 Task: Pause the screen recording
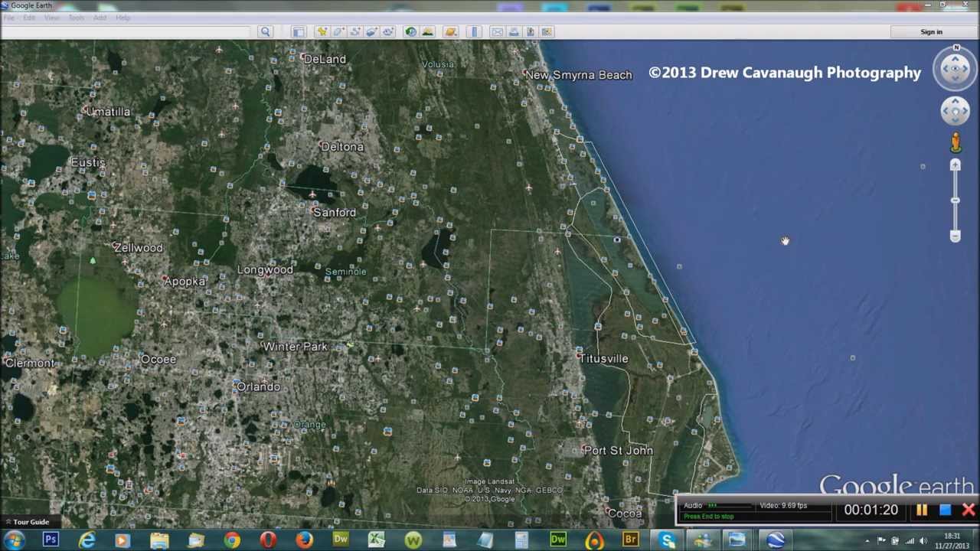(922, 510)
